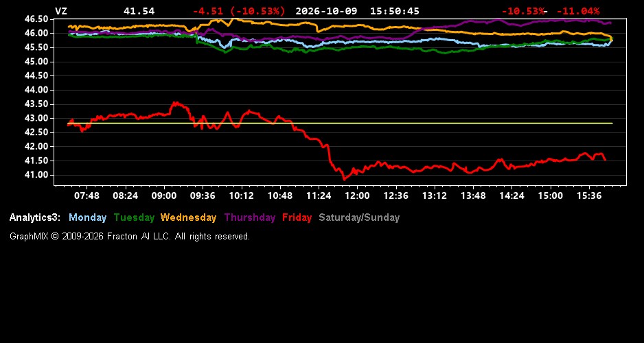Click the -4.51 (-10.53%) change readout
The height and width of the screenshot is (343, 644).
click(239, 11)
